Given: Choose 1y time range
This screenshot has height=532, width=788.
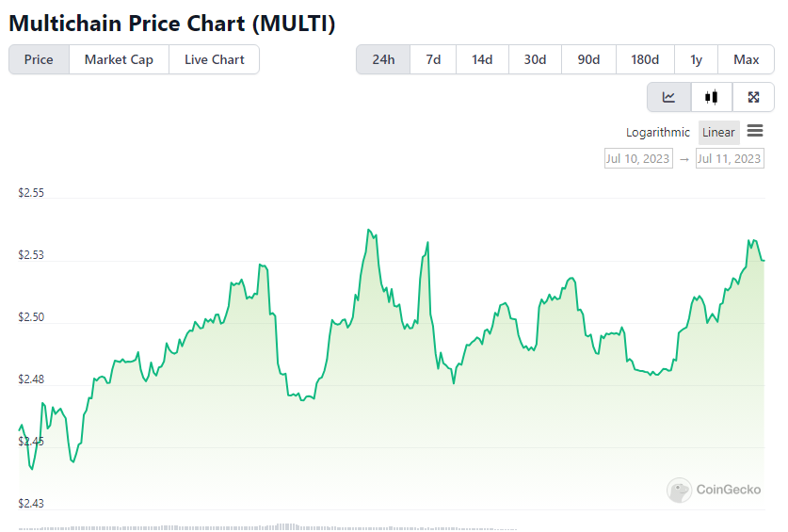Looking at the screenshot, I should pos(696,59).
